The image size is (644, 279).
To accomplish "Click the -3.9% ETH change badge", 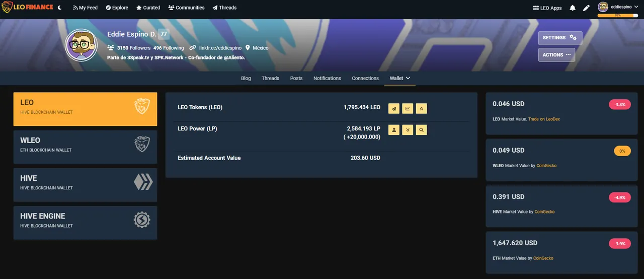I will (620, 244).
